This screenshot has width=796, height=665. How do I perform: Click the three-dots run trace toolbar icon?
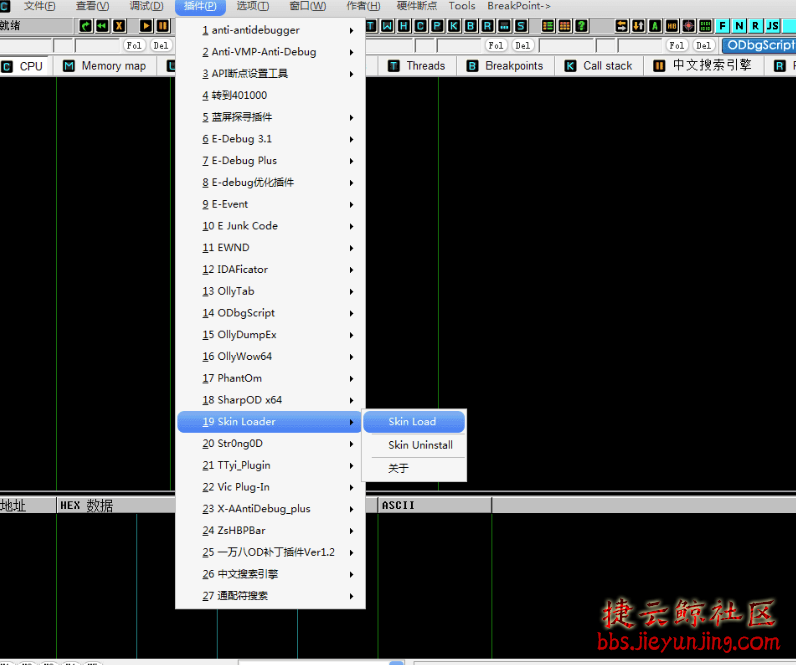(504, 26)
